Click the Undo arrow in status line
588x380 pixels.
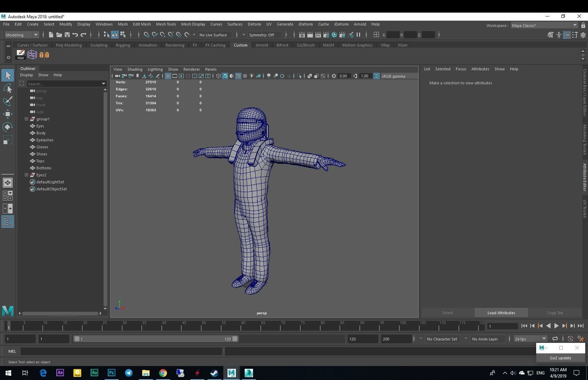click(x=75, y=35)
